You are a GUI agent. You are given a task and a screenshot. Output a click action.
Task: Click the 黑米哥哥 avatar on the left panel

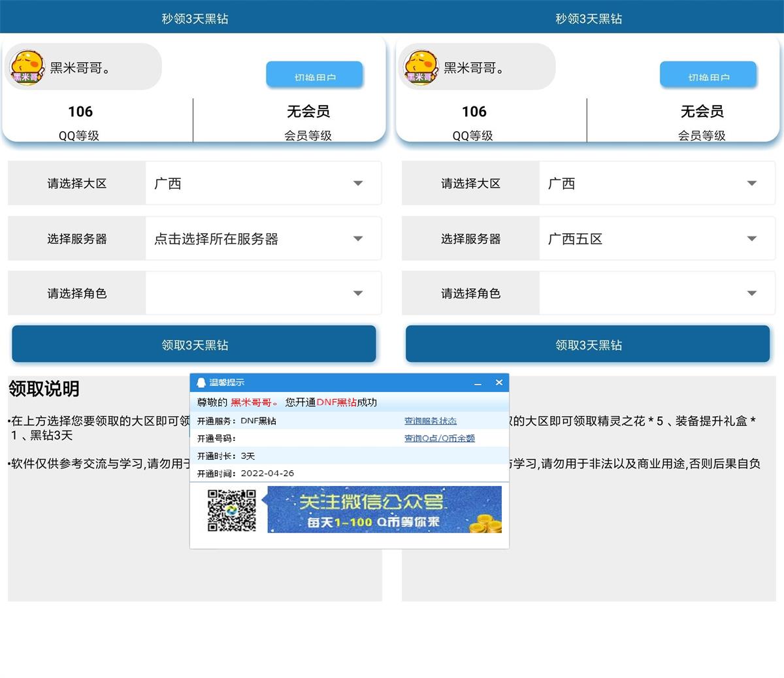click(26, 65)
